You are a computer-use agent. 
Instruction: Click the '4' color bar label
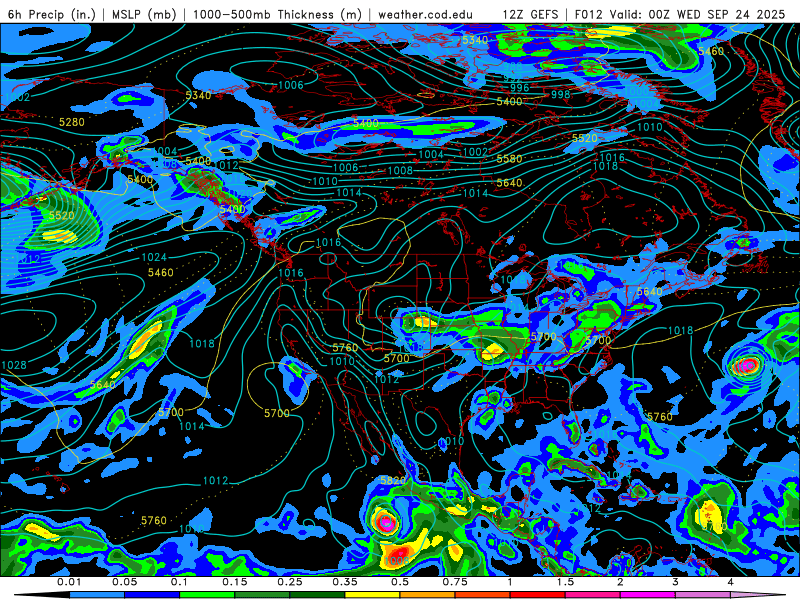point(731,582)
